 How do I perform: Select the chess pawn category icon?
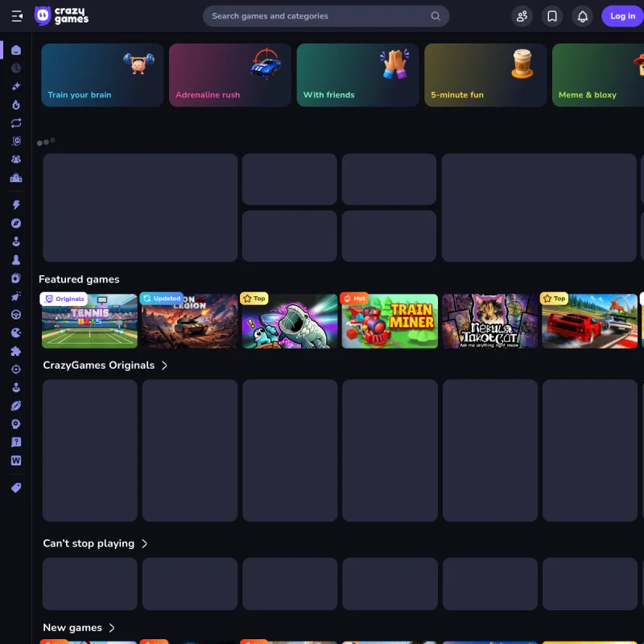[x=16, y=259]
